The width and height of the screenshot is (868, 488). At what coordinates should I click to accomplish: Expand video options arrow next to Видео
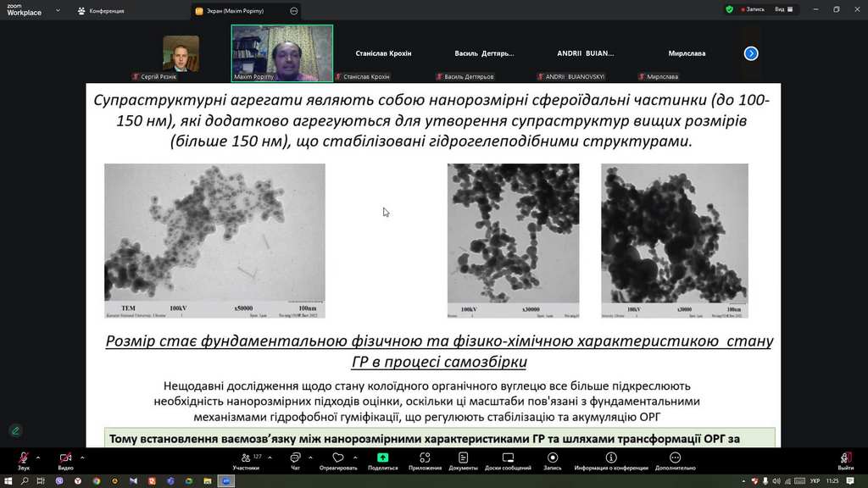[82, 457]
